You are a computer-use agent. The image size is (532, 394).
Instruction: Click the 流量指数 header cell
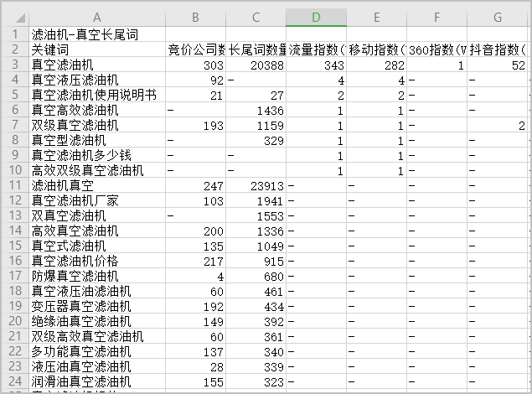pyautogui.click(x=316, y=49)
